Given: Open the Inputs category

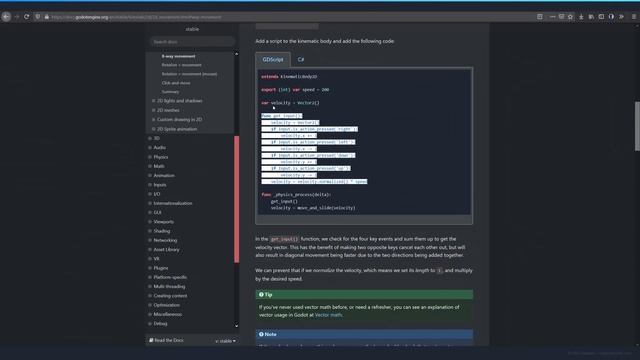Looking at the screenshot, I should [160, 185].
